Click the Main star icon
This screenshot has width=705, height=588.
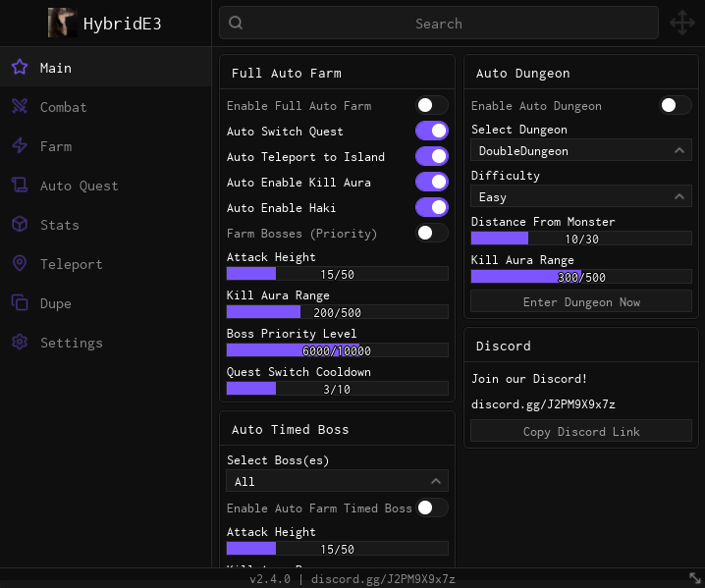[20, 67]
